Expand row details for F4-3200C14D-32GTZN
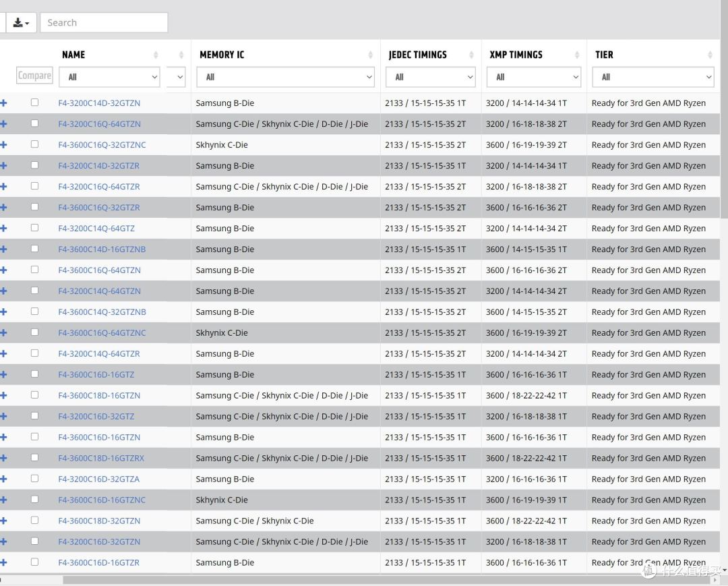The height and width of the screenshot is (586, 728). 3,103
